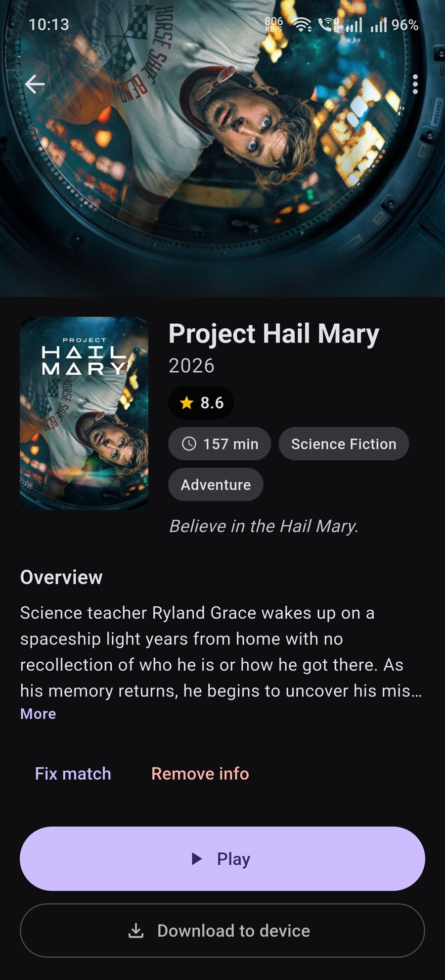Select the Adventure genre chip

pyautogui.click(x=216, y=485)
